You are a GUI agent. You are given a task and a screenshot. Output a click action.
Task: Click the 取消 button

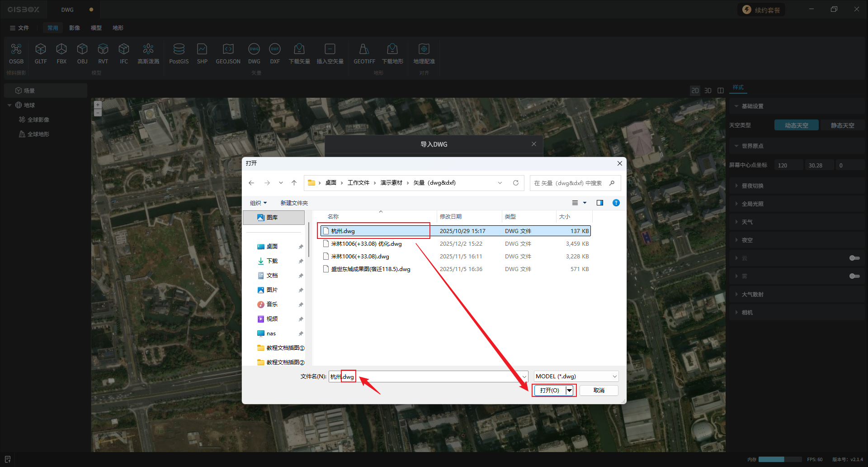click(599, 391)
